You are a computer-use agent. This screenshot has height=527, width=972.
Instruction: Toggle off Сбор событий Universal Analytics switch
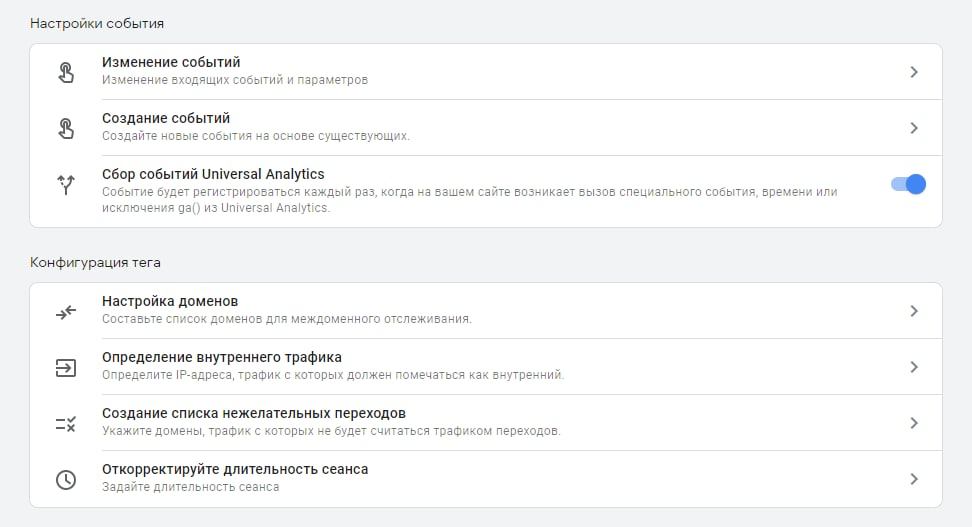(909, 184)
